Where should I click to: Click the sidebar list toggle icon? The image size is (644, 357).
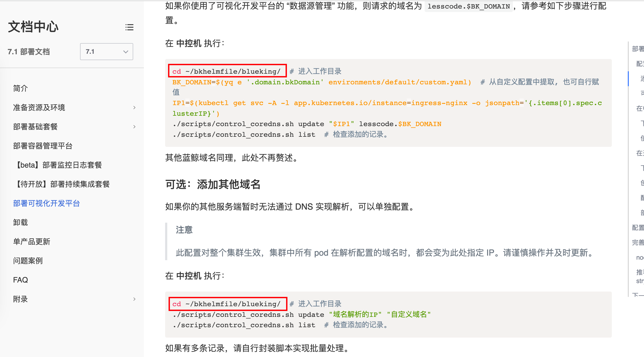coord(129,27)
